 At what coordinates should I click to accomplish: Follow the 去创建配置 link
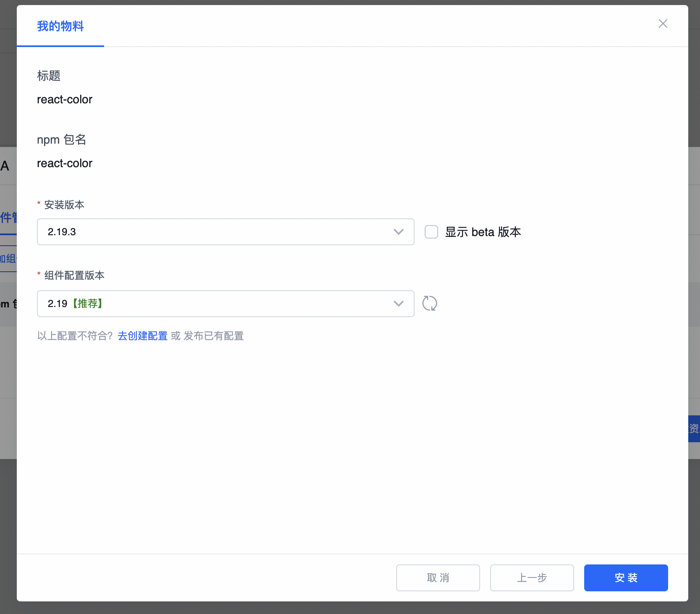tap(143, 336)
